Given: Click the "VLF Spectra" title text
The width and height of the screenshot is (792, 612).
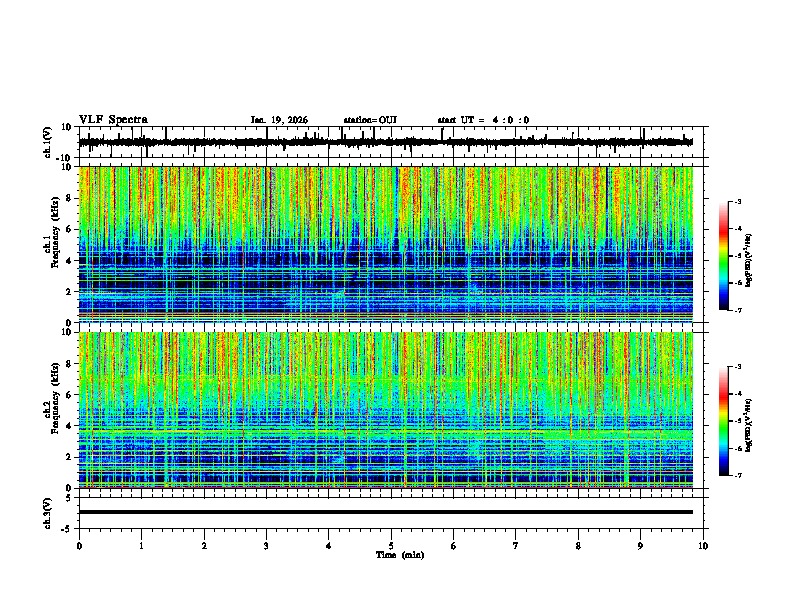Looking at the screenshot, I should (x=113, y=120).
